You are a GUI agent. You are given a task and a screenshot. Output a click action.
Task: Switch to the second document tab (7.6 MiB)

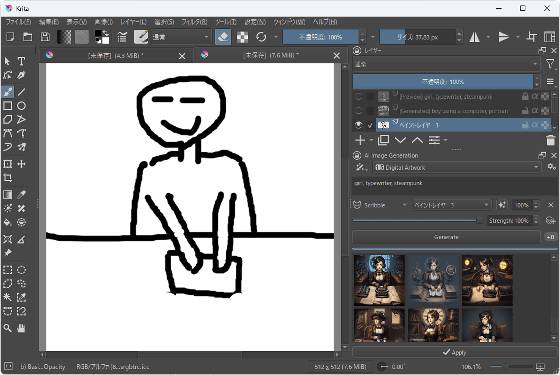pos(270,55)
